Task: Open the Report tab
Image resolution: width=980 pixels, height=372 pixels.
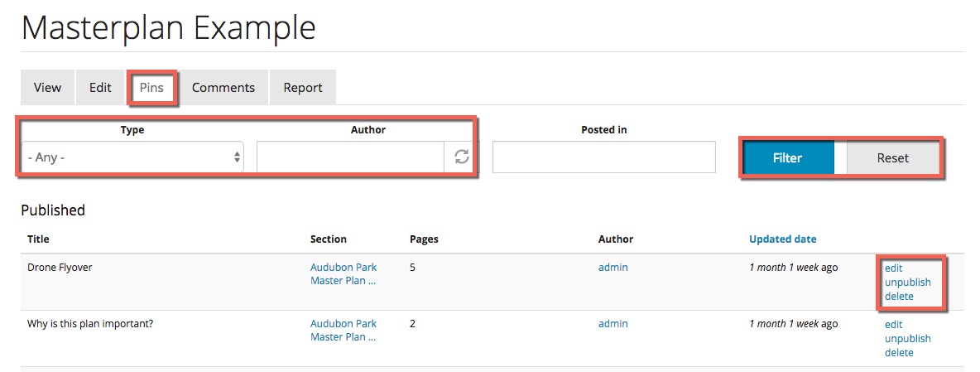Action: pos(303,88)
